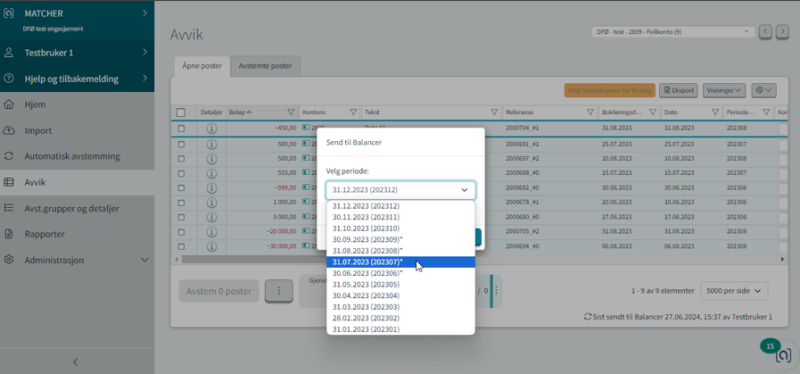Select period 31.07.2023 (202307) from list
The width and height of the screenshot is (800, 374).
tap(401, 262)
